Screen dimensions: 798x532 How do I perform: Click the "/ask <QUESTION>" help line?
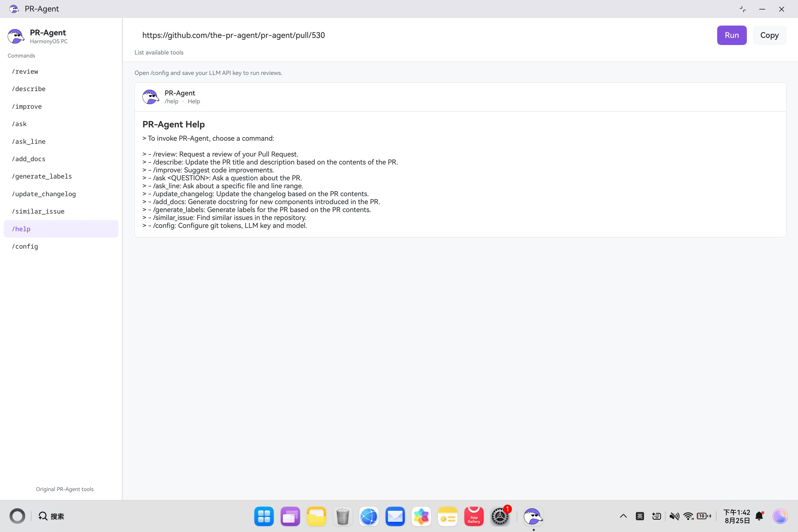coord(222,178)
